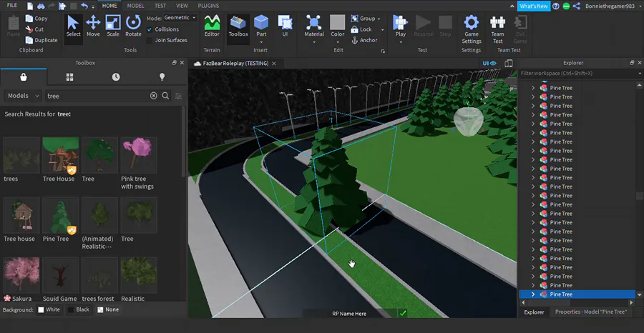Set Toolbox background to Black

point(79,309)
